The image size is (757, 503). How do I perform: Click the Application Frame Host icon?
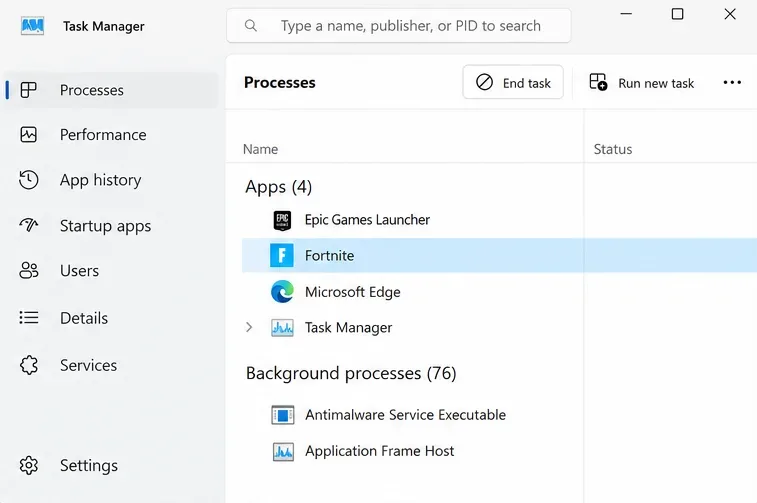click(283, 451)
